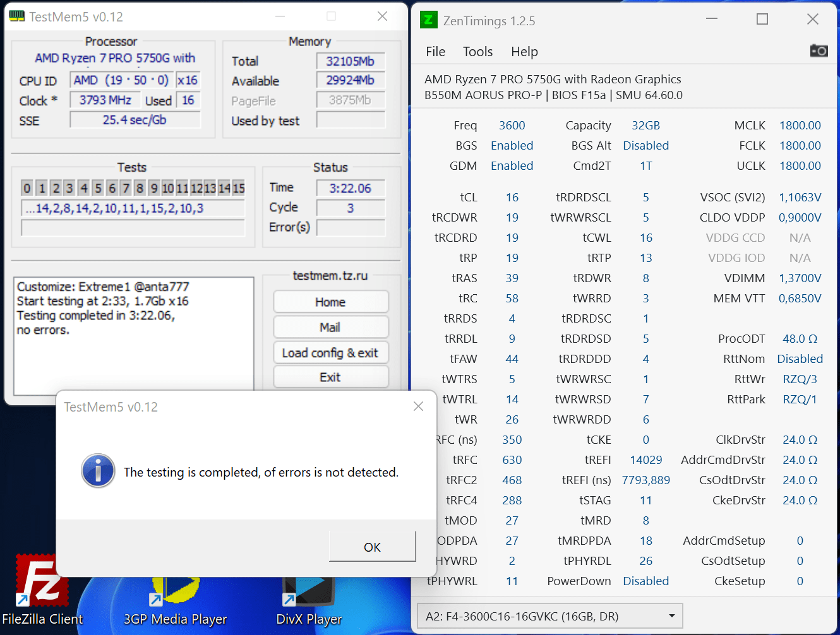Click the Mail button in TestMem5

pyautogui.click(x=330, y=328)
